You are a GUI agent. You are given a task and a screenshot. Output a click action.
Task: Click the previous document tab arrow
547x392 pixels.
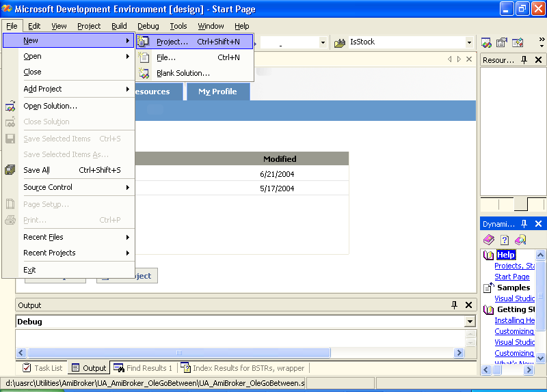[450, 59]
